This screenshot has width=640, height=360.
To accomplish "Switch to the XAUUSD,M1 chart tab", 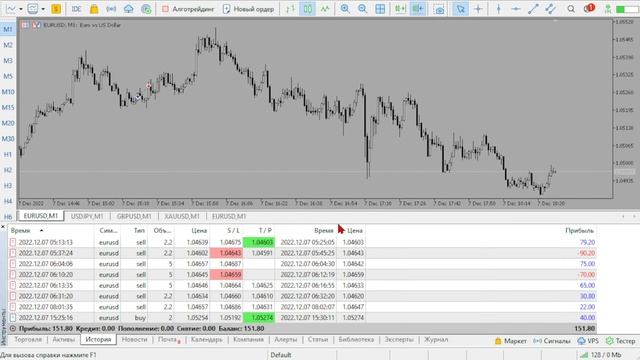I will click(x=182, y=216).
